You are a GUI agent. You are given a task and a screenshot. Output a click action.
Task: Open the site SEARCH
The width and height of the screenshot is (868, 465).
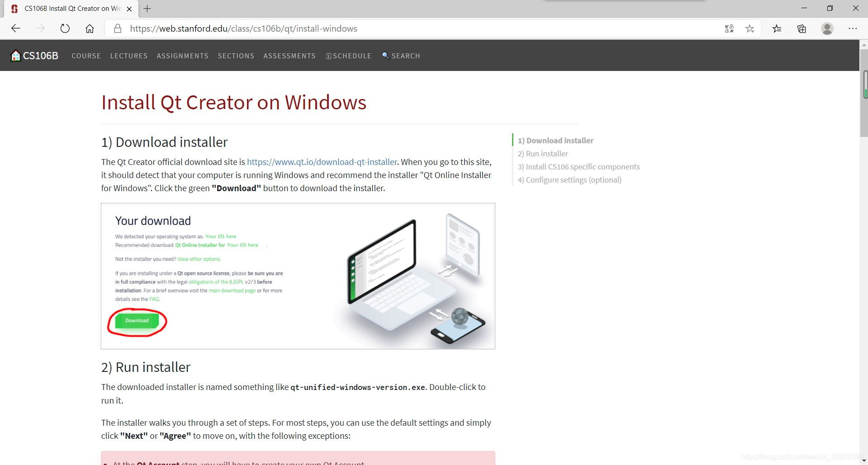point(401,56)
